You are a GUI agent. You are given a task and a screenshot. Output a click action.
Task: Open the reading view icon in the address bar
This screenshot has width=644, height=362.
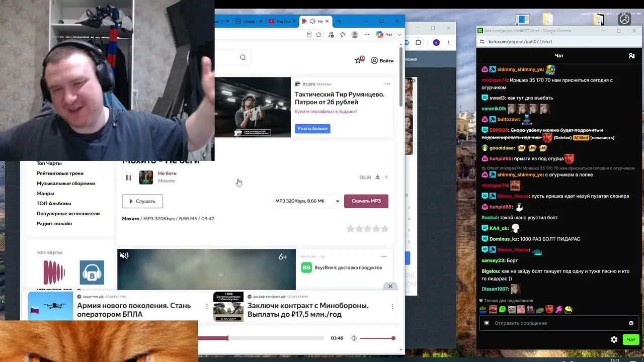coord(309,35)
